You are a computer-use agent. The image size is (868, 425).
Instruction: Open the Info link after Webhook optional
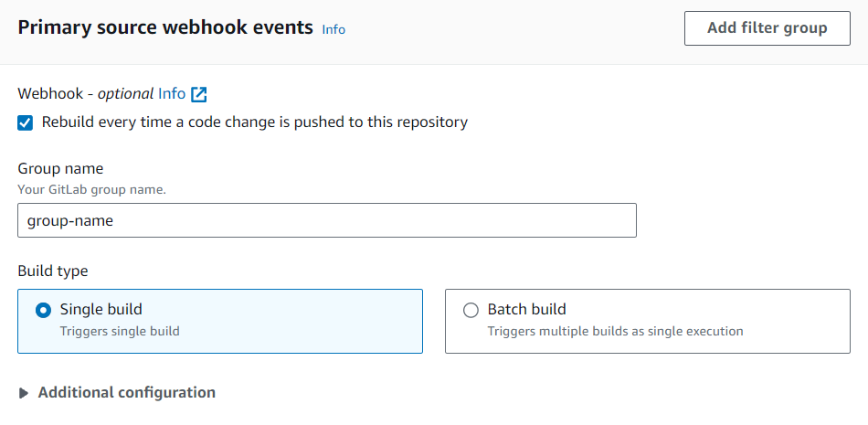172,93
